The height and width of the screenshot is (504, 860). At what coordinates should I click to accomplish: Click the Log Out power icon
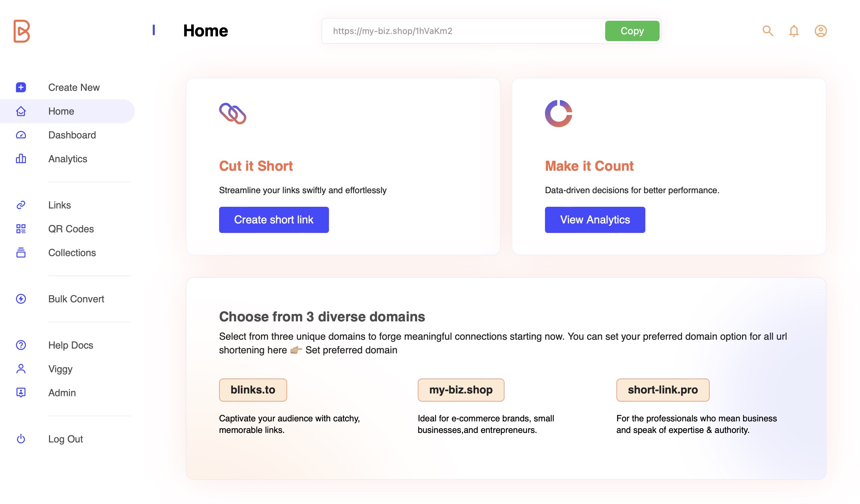click(x=21, y=439)
